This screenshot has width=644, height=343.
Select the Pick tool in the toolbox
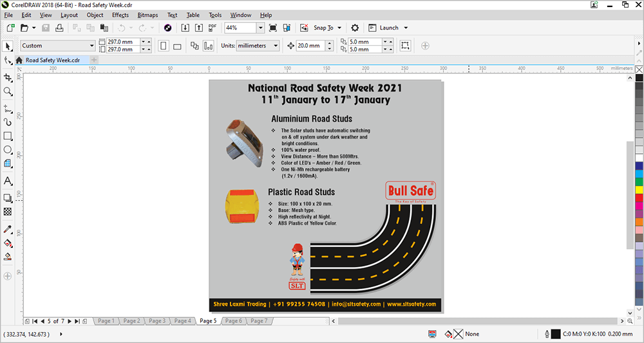(x=7, y=46)
